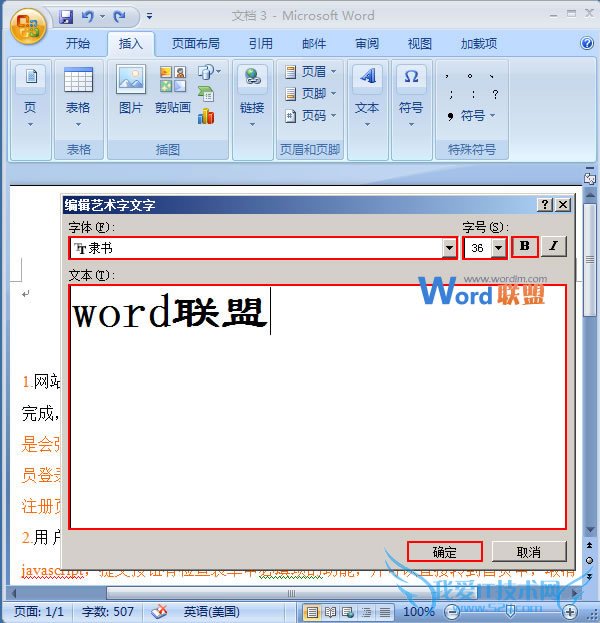
Task: Click dialog help question button
Action: tap(545, 205)
